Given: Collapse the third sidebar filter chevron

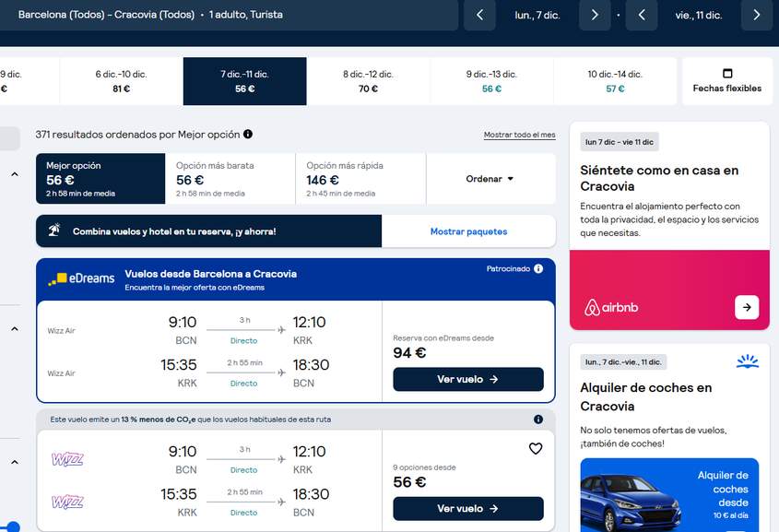Looking at the screenshot, I should [x=15, y=463].
